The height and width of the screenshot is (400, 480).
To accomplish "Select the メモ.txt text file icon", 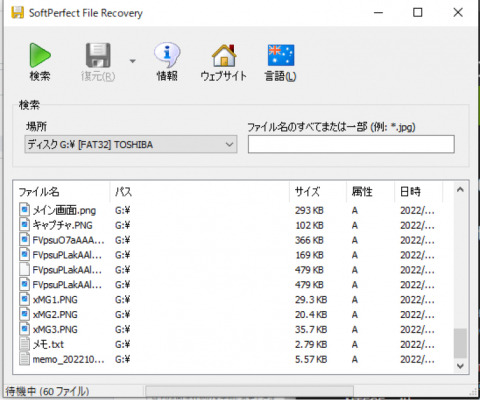I will [24, 344].
